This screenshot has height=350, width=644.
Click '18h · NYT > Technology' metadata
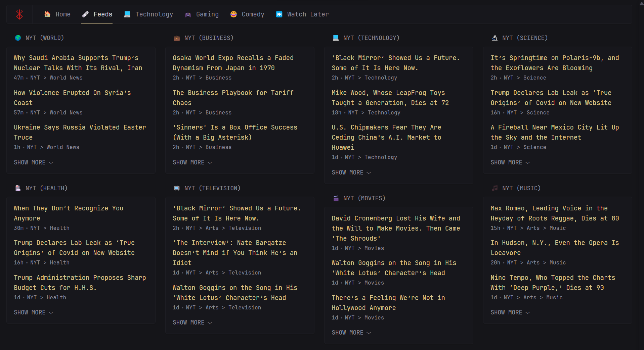[366, 113]
